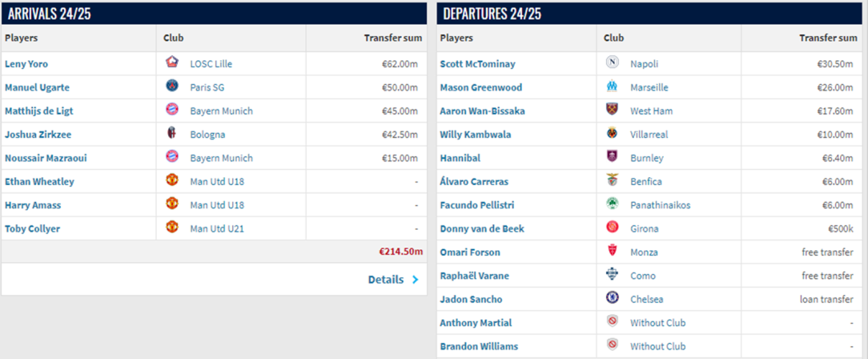Click the Marseille crest icon
868x359 pixels.
tap(612, 87)
